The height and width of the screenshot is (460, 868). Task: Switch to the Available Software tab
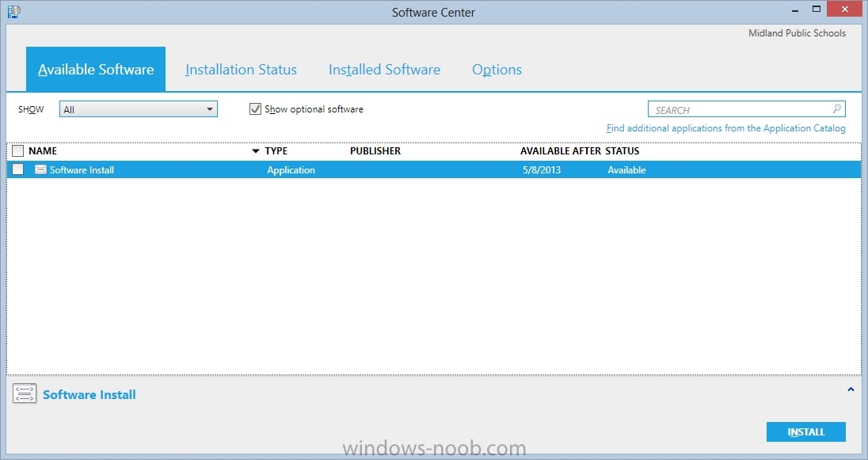96,69
